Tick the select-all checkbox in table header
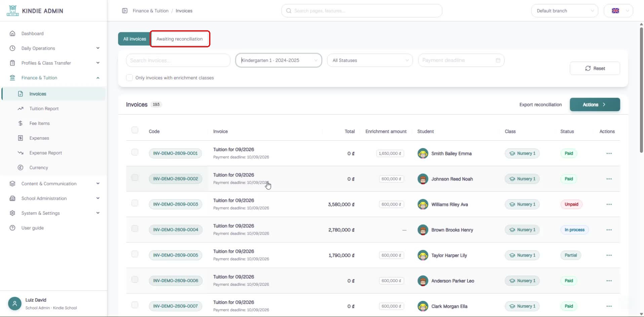 [135, 130]
